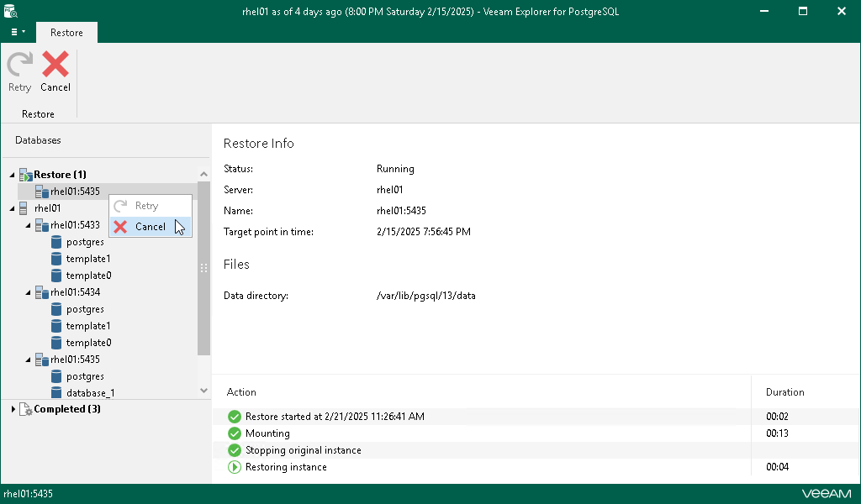Viewport: 861px width, 504px height.
Task: Click template1 database icon under rhel01:5433
Action: coord(56,259)
